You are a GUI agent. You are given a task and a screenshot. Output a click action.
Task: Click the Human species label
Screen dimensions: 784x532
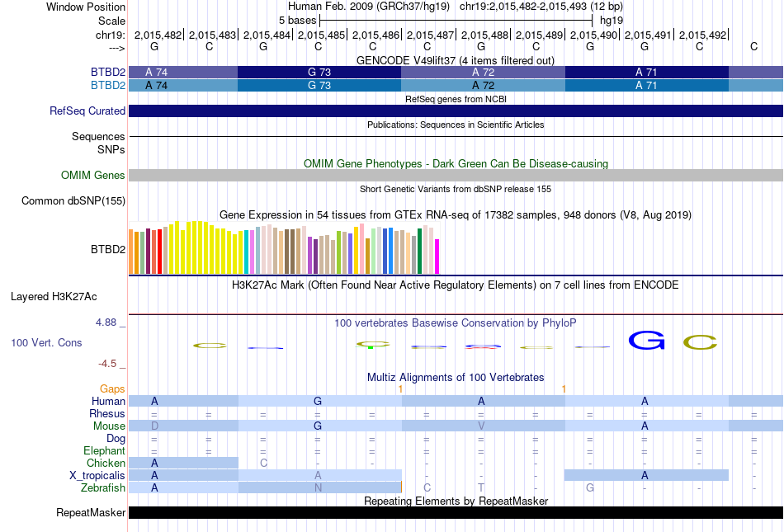coord(108,401)
